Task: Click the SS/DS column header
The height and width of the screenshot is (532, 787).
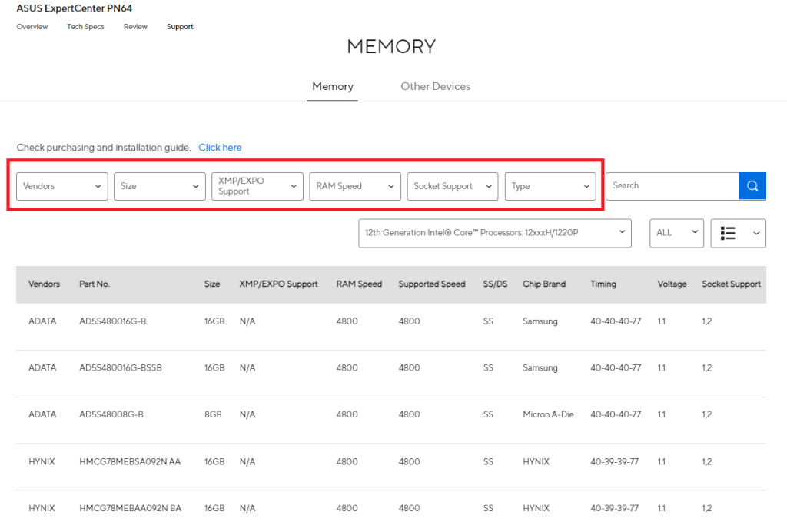Action: point(496,284)
